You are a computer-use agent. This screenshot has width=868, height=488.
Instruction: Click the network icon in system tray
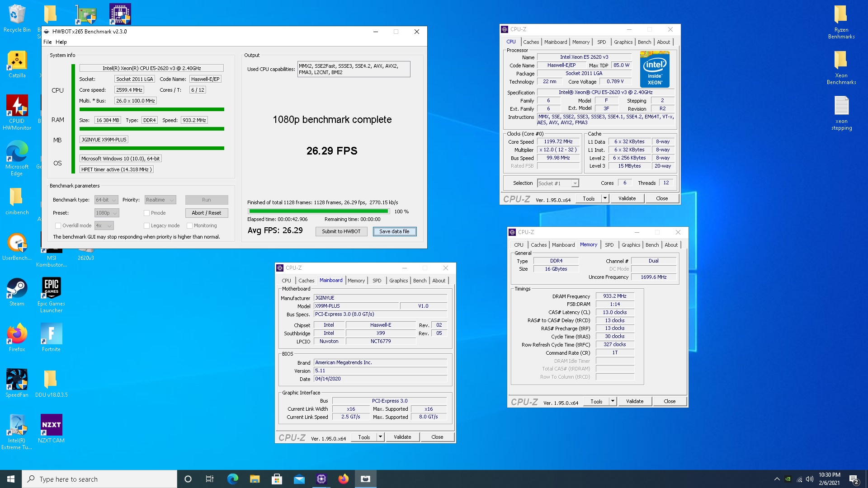coord(799,479)
